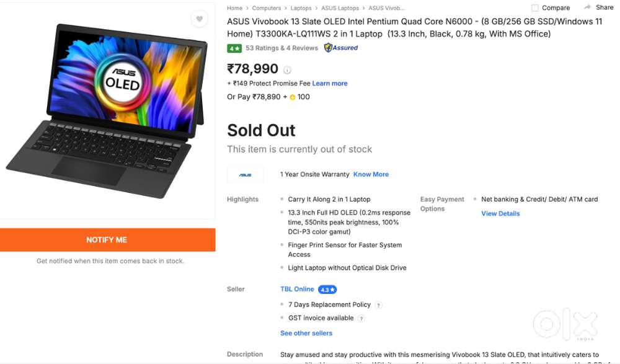The width and height of the screenshot is (620, 364).
Task: Click the ASUS logo in the warranty row
Action: point(246,174)
